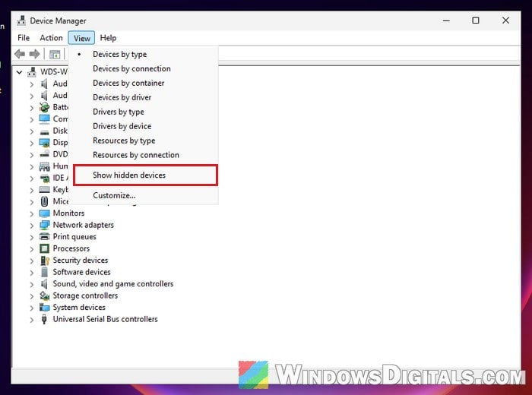532x395 pixels.
Task: Open the File menu
Action: click(24, 38)
